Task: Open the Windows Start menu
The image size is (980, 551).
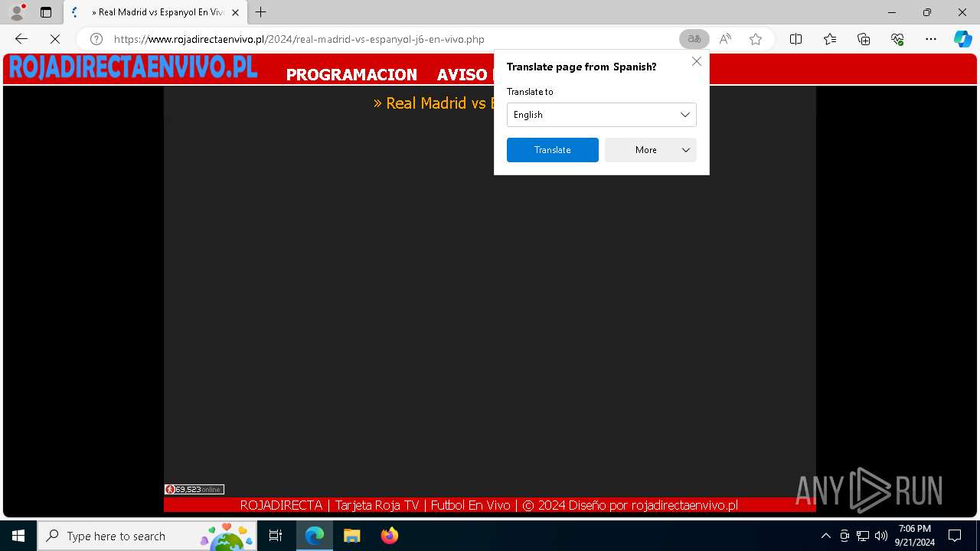Action: point(18,536)
